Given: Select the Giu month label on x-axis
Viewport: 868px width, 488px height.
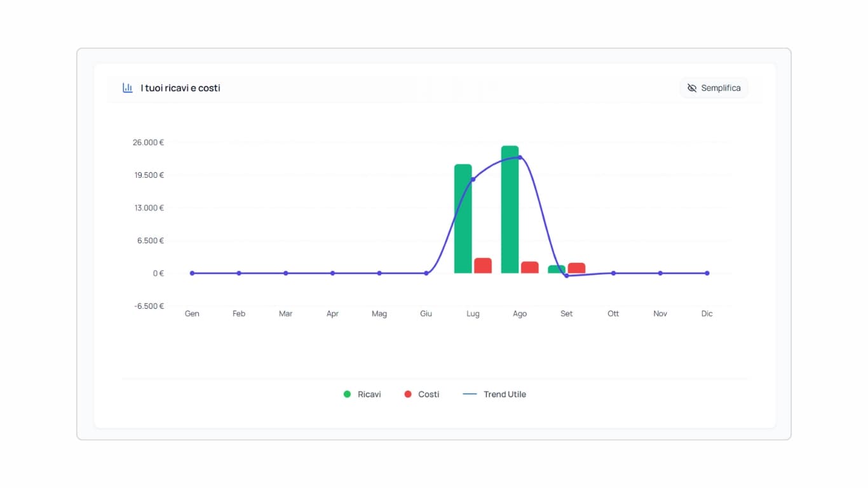Looking at the screenshot, I should click(x=426, y=313).
